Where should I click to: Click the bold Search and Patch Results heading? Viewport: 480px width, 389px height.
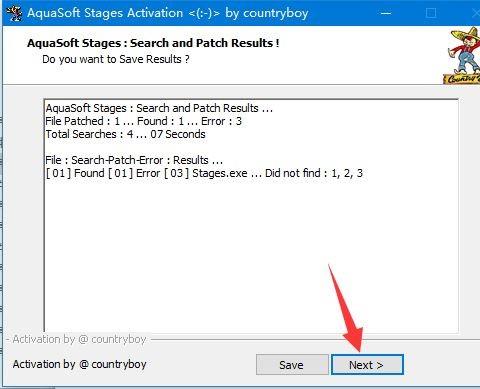tap(153, 43)
